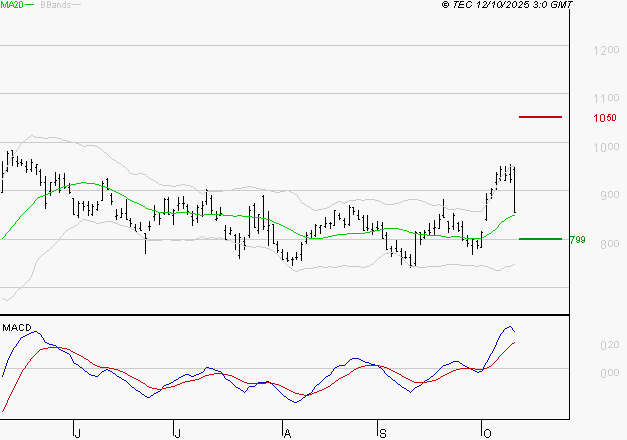The image size is (627, 440).
Task: Click the 900 price axis label
Action: click(609, 195)
